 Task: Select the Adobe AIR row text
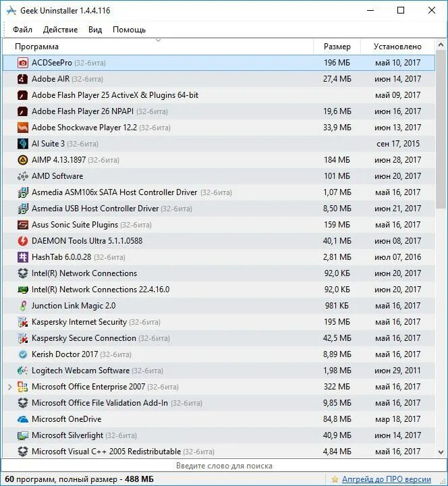pos(51,79)
